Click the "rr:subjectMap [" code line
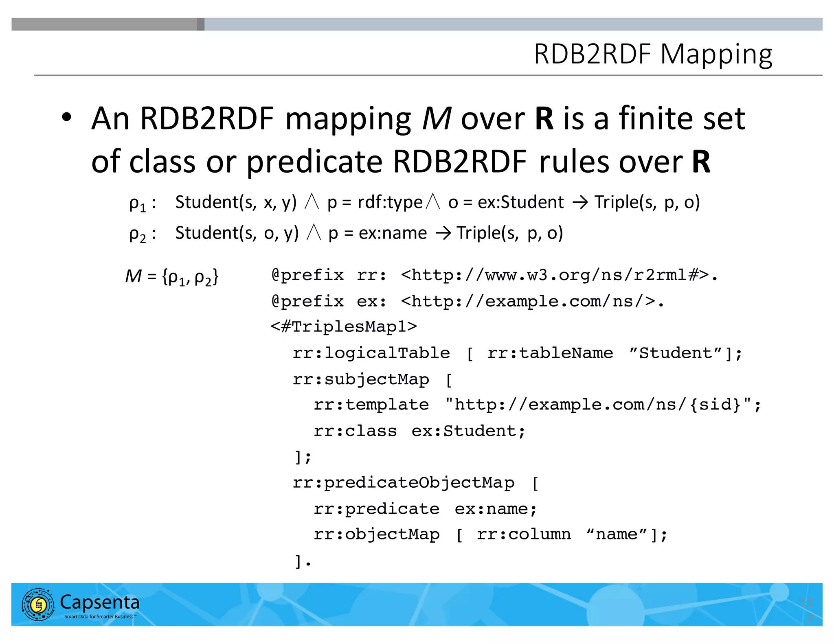The width and height of the screenshot is (834, 644). (x=373, y=379)
